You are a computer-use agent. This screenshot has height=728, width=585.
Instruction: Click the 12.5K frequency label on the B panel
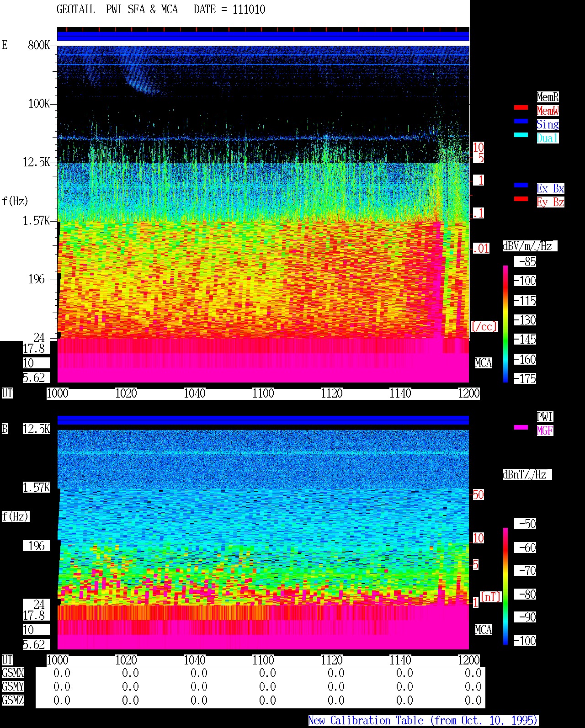(x=37, y=429)
